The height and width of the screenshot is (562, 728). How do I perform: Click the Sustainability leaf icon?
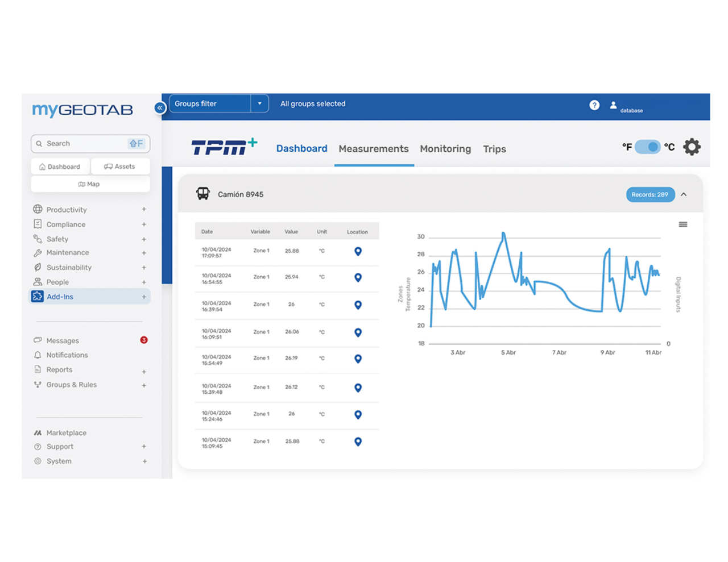tap(38, 267)
